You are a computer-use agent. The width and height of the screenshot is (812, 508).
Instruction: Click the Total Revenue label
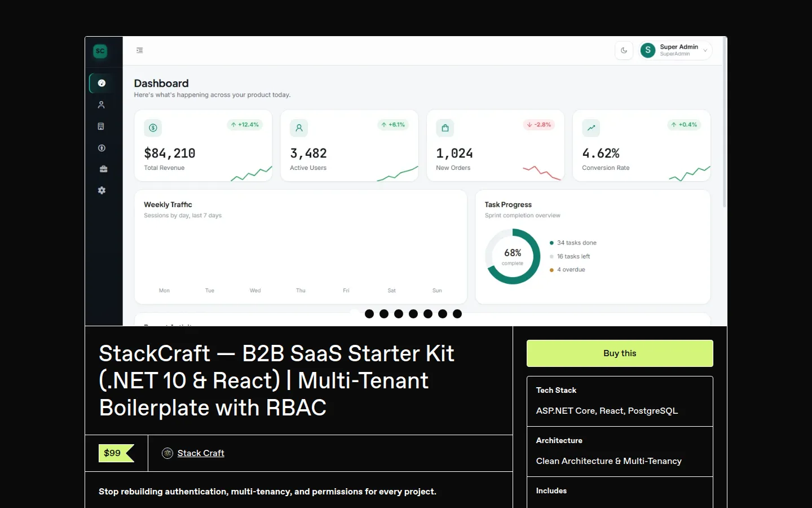(164, 168)
